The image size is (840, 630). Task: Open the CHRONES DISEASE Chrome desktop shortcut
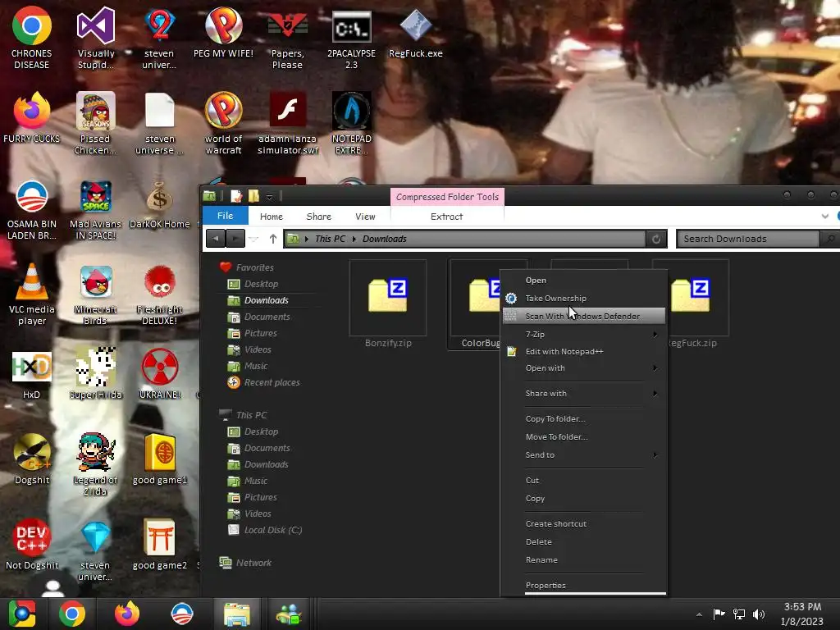pyautogui.click(x=32, y=38)
